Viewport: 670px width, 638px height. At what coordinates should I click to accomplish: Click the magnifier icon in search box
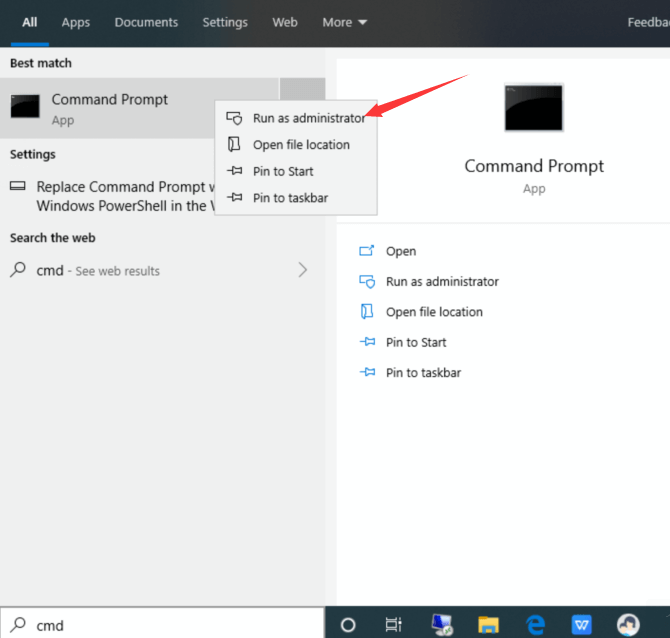click(x=18, y=625)
